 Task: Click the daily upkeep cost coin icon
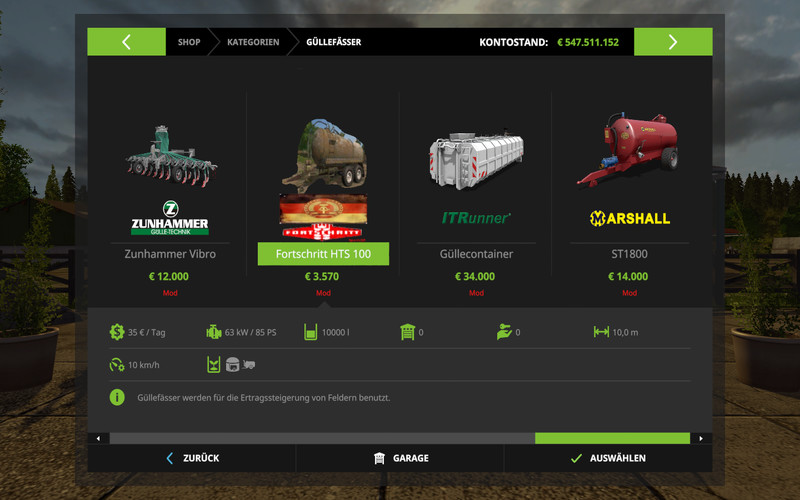coord(117,332)
